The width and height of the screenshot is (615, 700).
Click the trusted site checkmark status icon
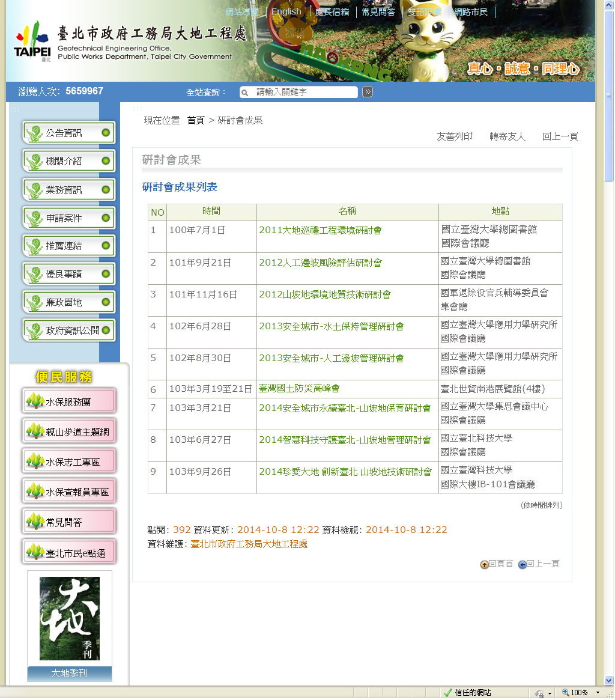coord(447,693)
